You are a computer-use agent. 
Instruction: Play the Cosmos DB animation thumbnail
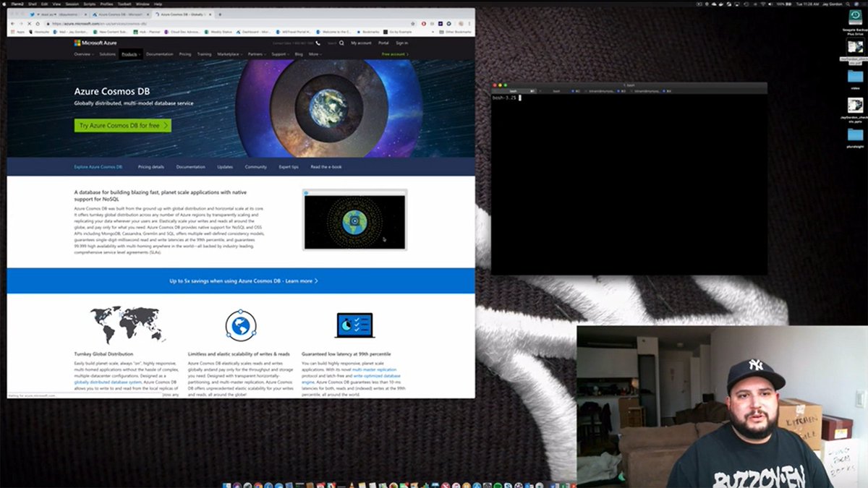pyautogui.click(x=354, y=220)
